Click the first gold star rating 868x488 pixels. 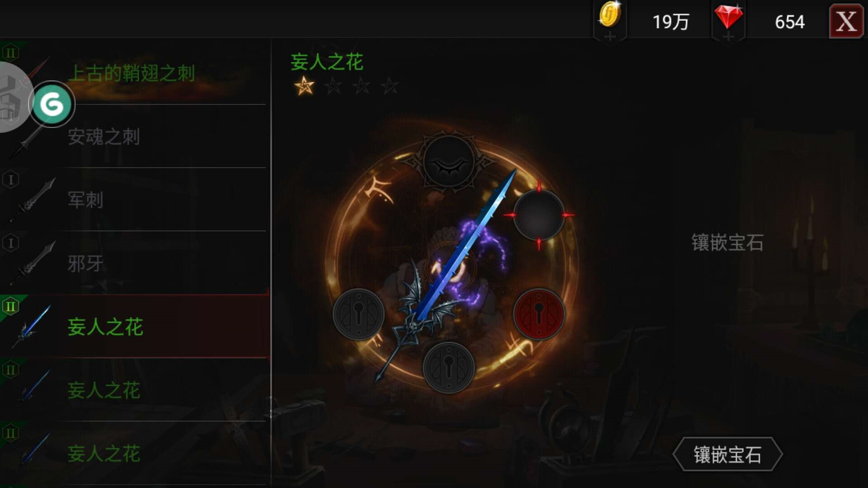304,85
